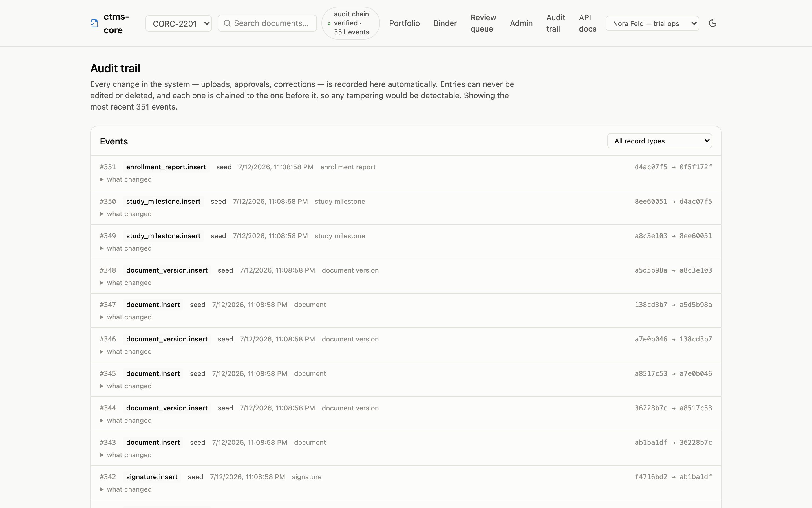Click document.insert tag on event #345
The width and height of the screenshot is (812, 508).
click(153, 374)
